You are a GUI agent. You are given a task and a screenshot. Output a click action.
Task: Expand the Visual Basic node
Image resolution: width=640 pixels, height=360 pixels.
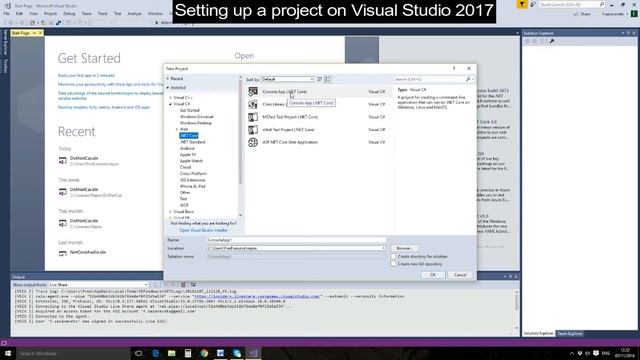point(171,212)
